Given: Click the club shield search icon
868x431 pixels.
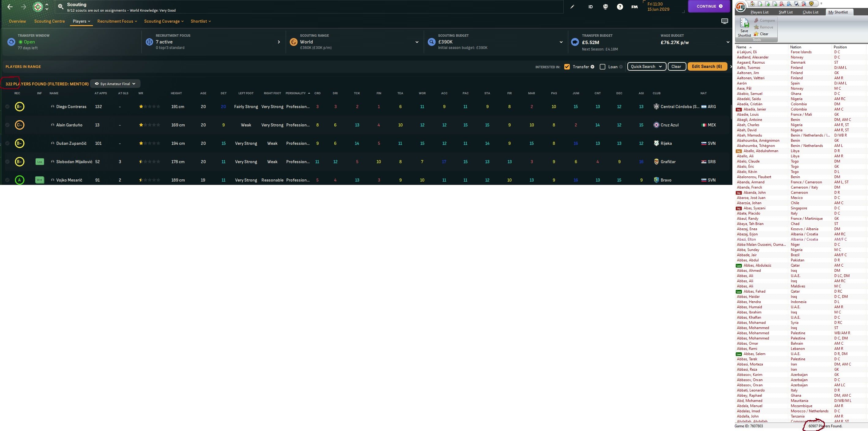Looking at the screenshot, I should point(797,4).
